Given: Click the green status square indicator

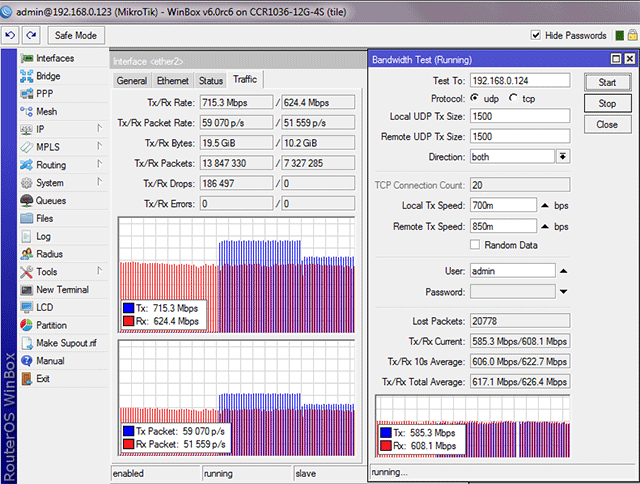Looking at the screenshot, I should coord(620,36).
